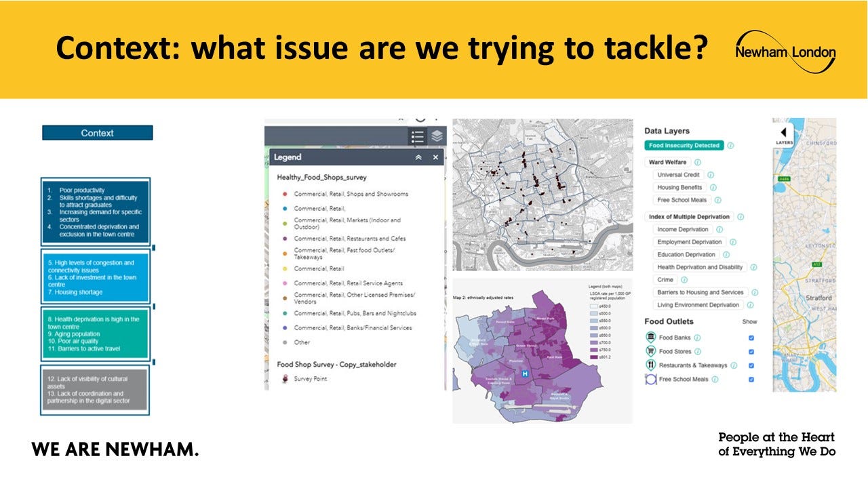This screenshot has height=488, width=868.
Task: Click info icon beside Income Deprivation
Action: tap(719, 230)
